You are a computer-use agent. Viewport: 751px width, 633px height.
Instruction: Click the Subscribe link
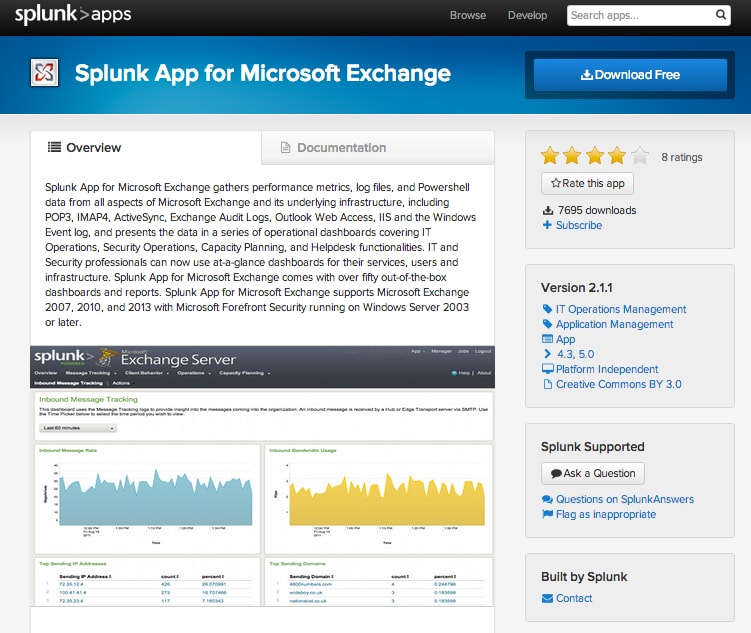579,225
